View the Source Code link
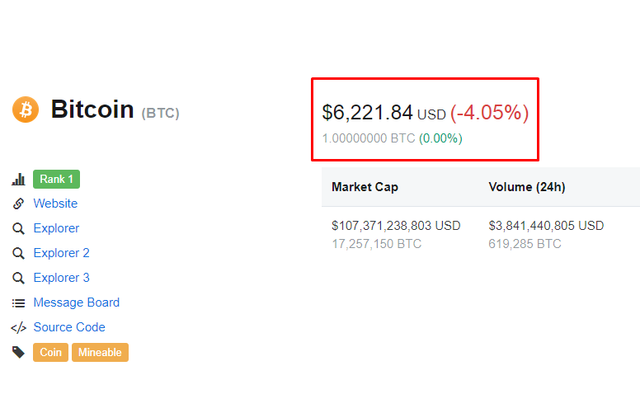 [x=69, y=327]
